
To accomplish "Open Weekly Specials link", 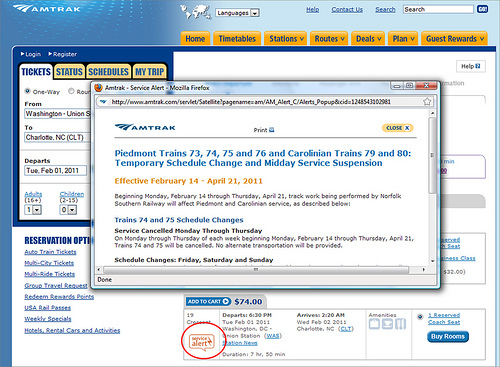I will point(48,319).
